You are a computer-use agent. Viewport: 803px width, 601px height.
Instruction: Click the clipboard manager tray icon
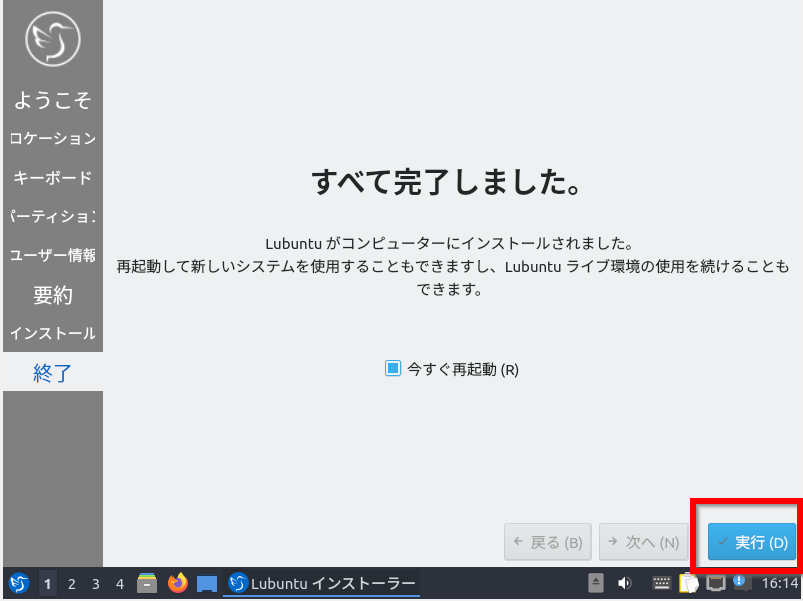click(689, 583)
